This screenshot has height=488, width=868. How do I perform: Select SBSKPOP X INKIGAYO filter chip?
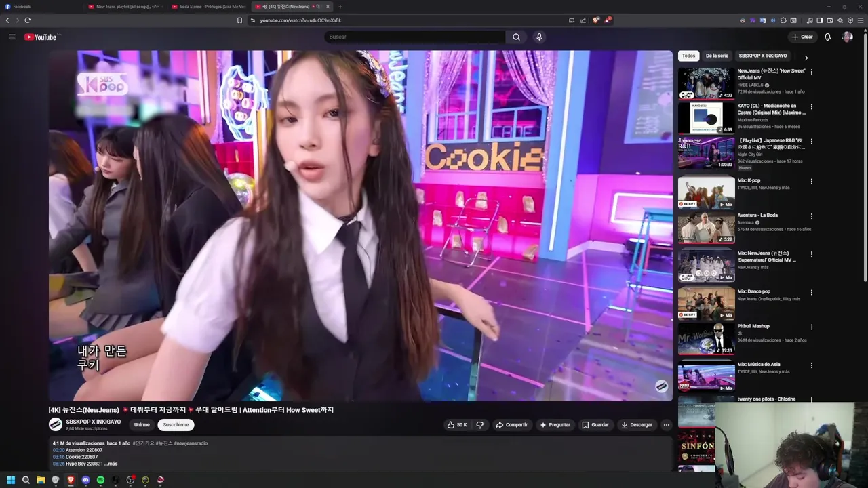tap(763, 56)
